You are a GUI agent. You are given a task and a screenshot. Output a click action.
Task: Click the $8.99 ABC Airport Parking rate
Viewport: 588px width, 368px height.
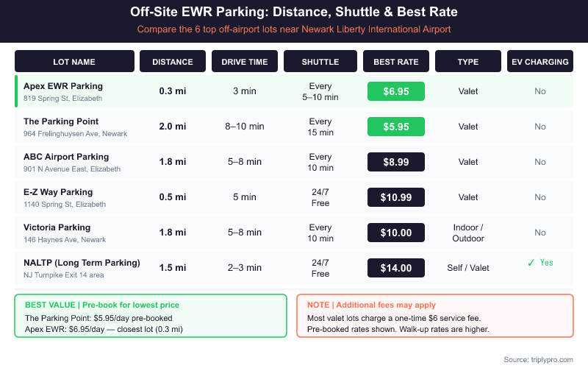(396, 162)
